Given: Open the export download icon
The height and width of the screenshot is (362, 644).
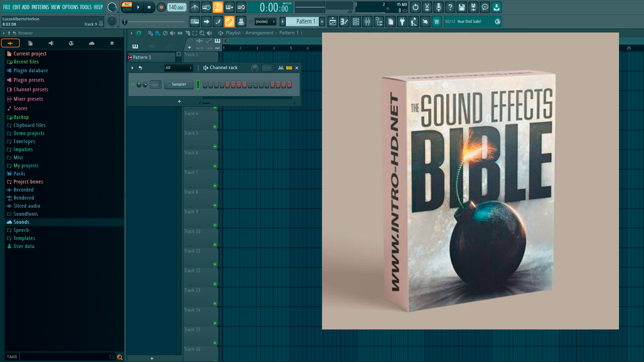Looking at the screenshot, I should (x=496, y=7).
